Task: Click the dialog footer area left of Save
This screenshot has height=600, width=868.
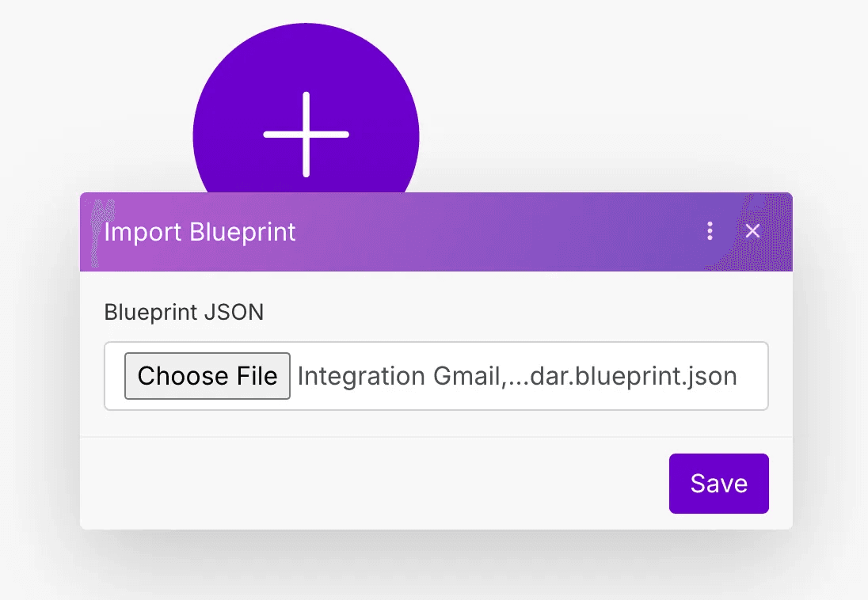Action: pyautogui.click(x=356, y=484)
